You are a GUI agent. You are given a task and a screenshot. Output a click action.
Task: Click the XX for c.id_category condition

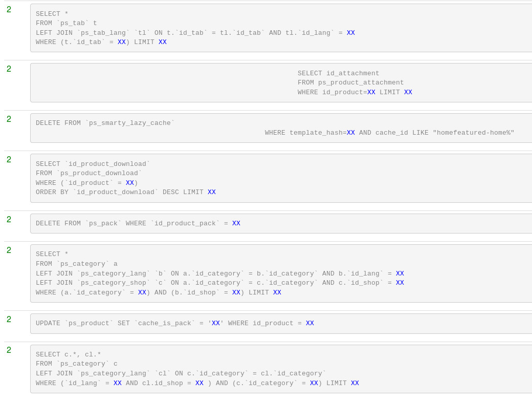pos(314,383)
